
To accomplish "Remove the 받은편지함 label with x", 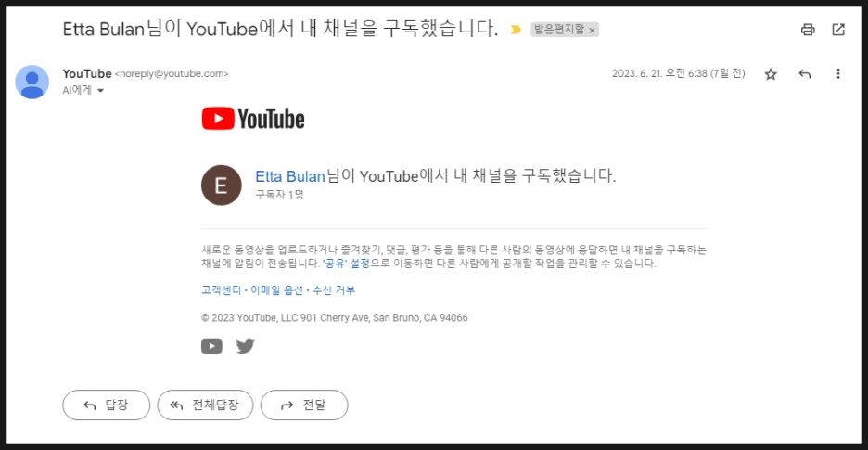I will [592, 31].
